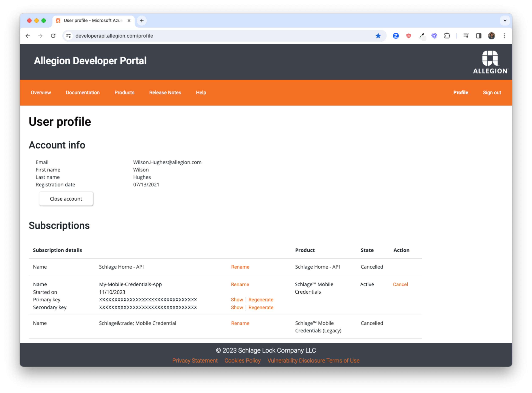
Task: Regenerate the Secondary key
Action: (261, 308)
